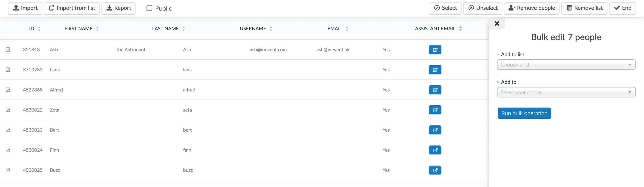Open edit icon for Ash row
This screenshot has height=187, width=644.
(435, 50)
